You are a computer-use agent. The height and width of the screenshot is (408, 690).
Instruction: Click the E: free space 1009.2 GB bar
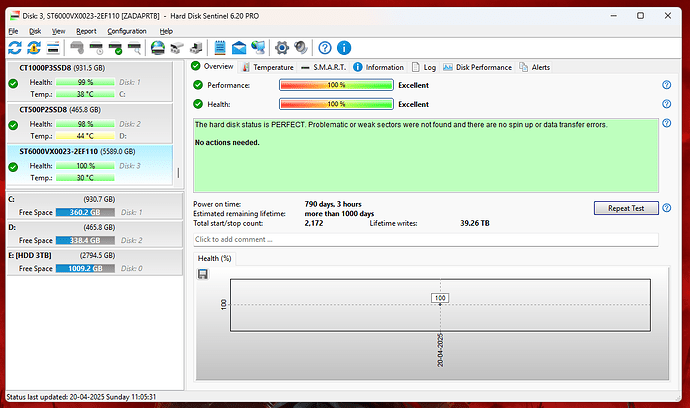coord(85,268)
